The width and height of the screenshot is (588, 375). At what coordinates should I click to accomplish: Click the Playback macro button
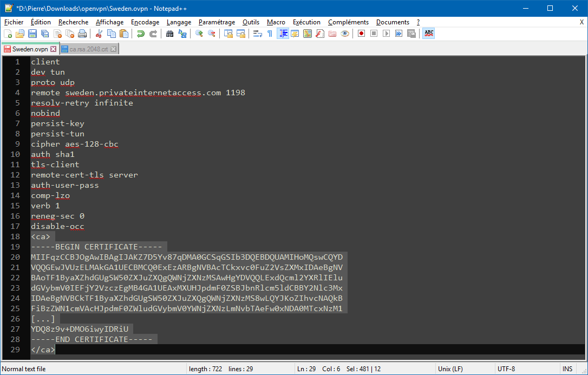tap(386, 34)
